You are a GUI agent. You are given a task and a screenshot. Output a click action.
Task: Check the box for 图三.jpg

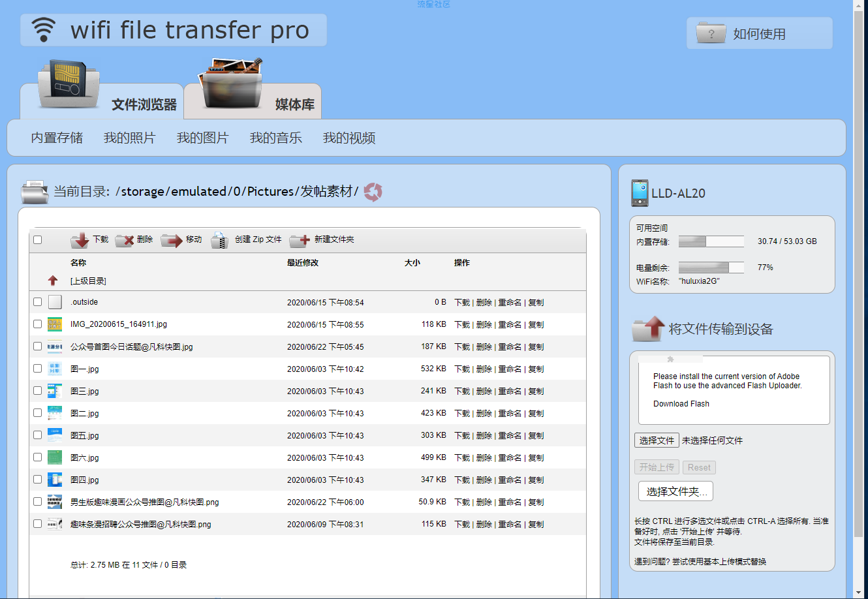(x=37, y=390)
